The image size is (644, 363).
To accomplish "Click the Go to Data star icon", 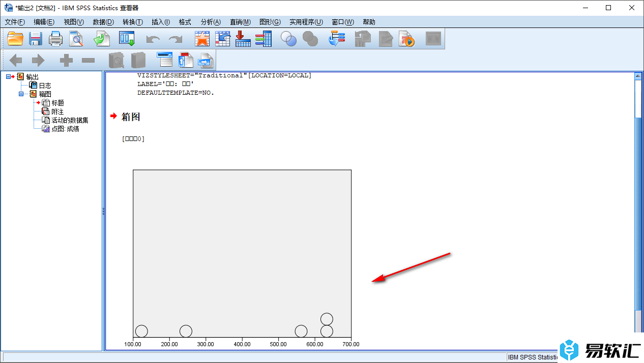I will [202, 39].
